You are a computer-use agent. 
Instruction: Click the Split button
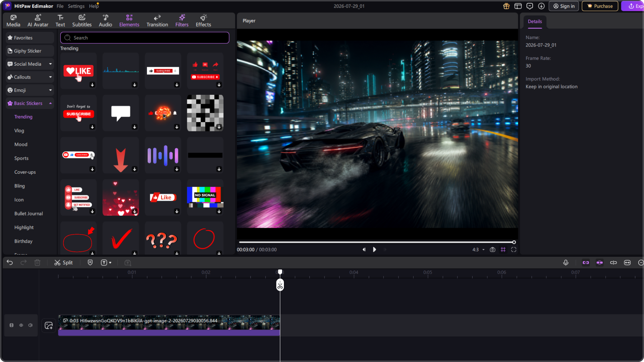(x=64, y=263)
